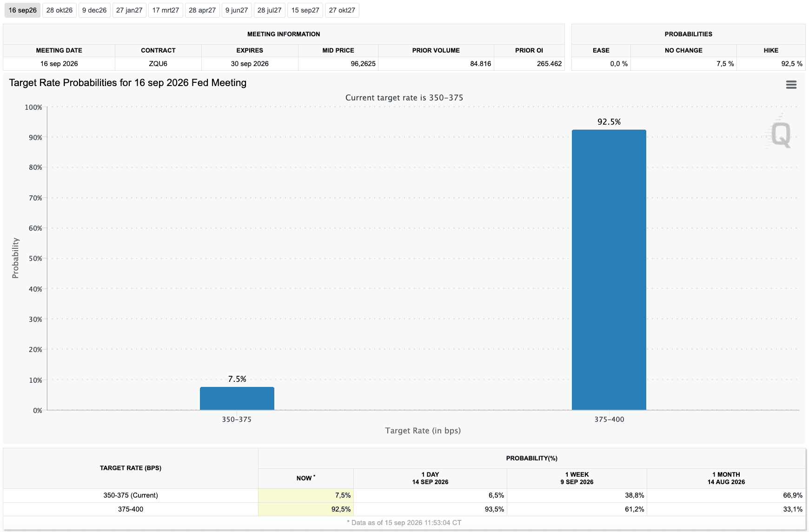Screen dimensions: 809x532
Task: Click the 7.5% bar data label
Action: (x=237, y=379)
